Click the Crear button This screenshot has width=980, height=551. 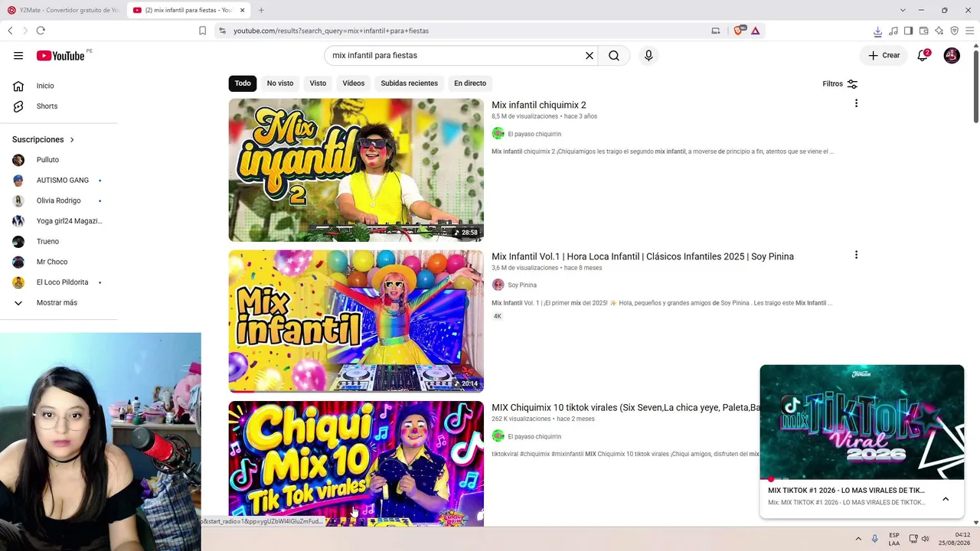884,55
